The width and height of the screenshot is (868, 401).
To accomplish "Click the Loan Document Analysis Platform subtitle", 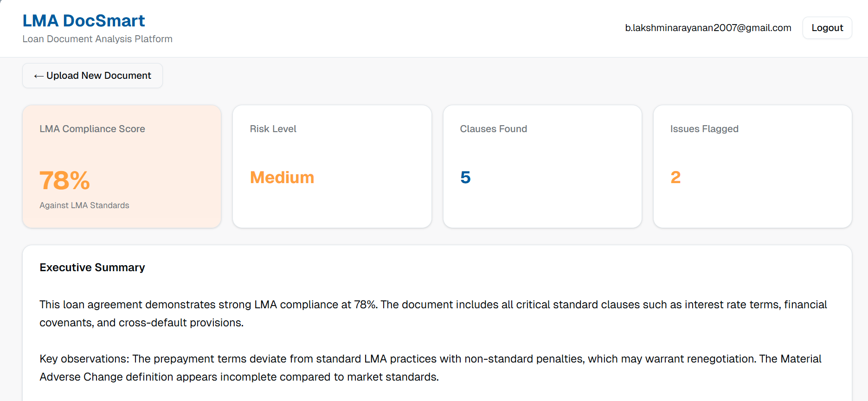I will 97,39.
